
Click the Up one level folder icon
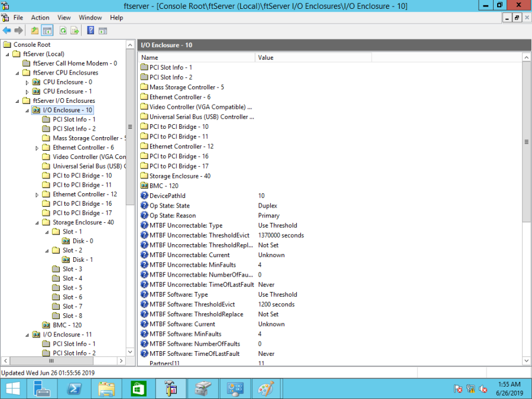click(x=35, y=31)
